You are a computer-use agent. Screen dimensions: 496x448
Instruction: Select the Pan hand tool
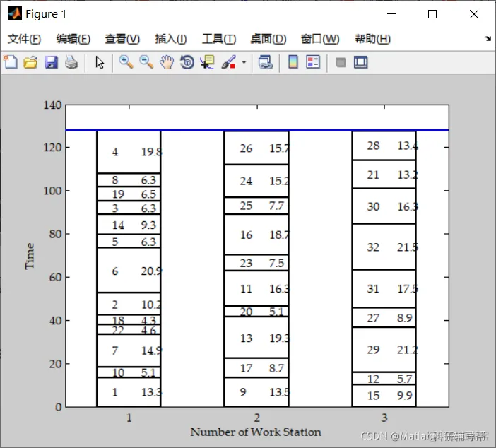click(167, 62)
